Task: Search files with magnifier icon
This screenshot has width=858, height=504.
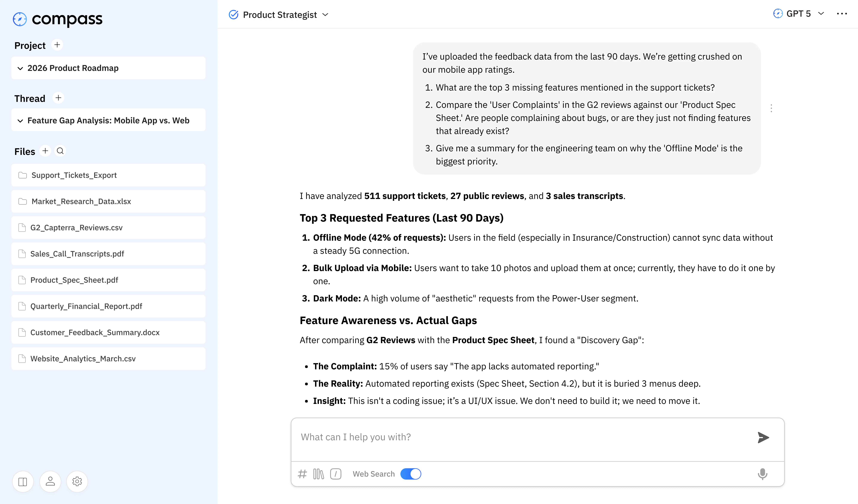Action: [60, 151]
